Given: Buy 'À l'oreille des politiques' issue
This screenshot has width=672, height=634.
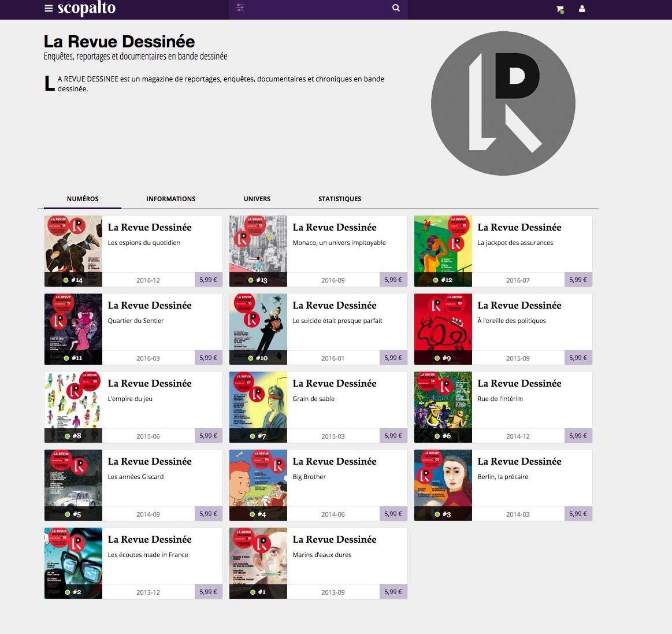Looking at the screenshot, I should click(578, 358).
